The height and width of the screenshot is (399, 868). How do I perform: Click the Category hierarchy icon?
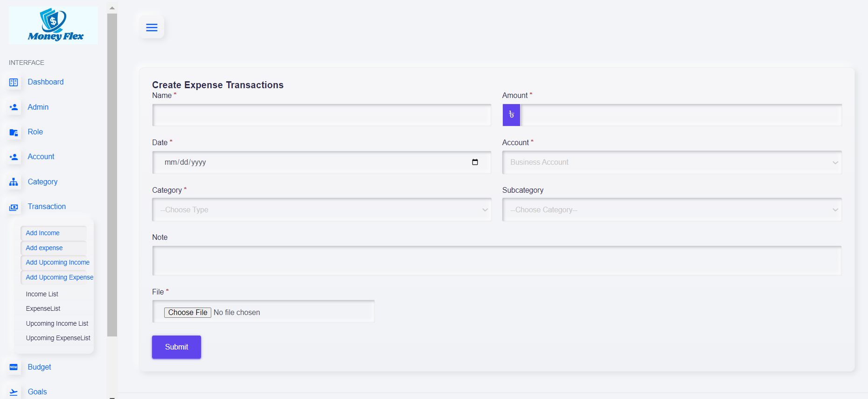pyautogui.click(x=14, y=182)
